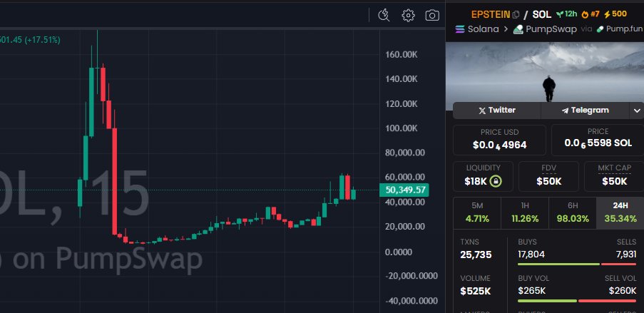The image size is (644, 313).
Task: Click the MKT CAP $50K box
Action: [615, 176]
